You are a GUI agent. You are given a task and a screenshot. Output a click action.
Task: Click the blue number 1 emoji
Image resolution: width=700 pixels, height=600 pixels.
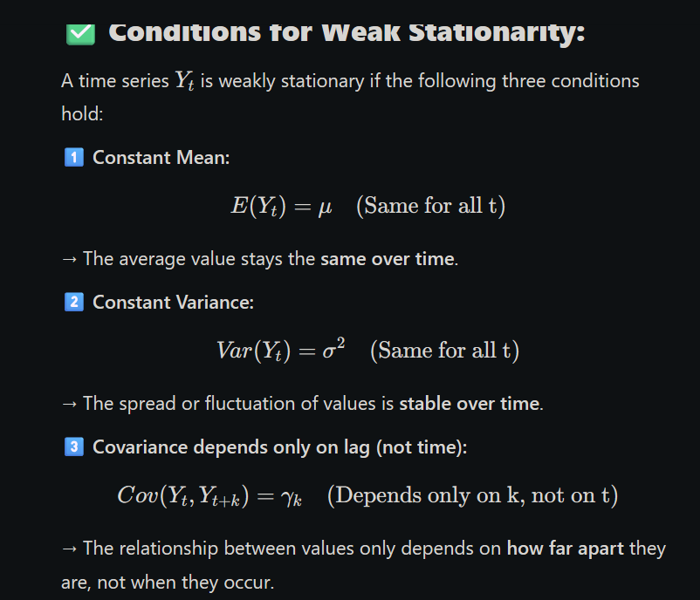click(74, 157)
